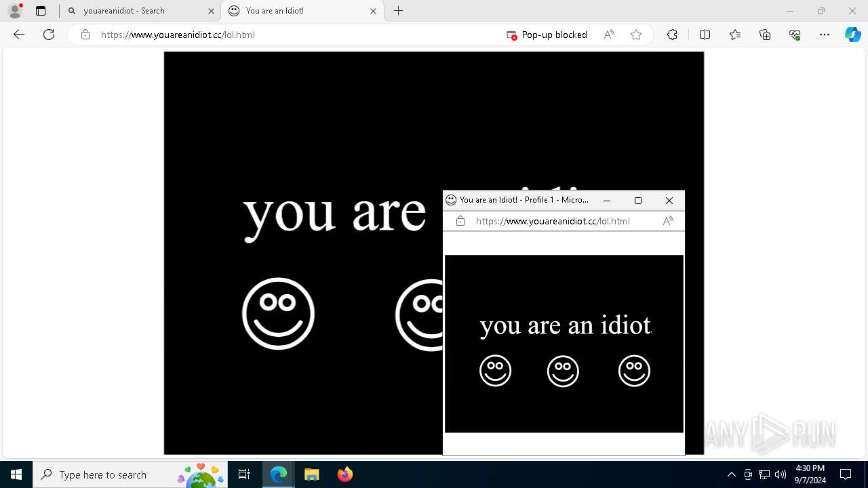This screenshot has height=488, width=868.
Task: Open the Settings and more menu
Action: click(x=825, y=35)
